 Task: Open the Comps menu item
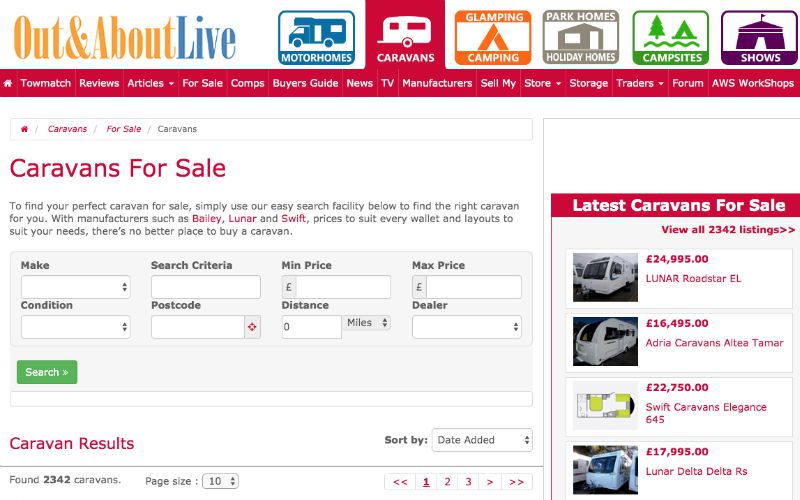point(247,83)
